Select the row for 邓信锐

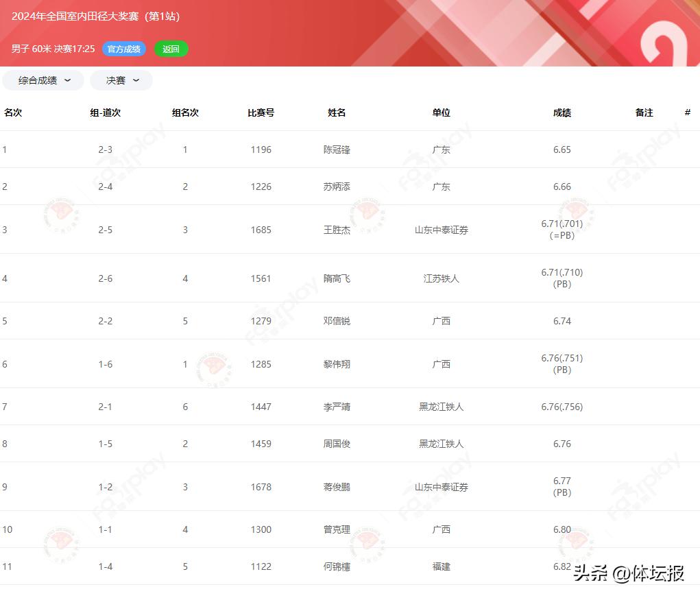point(337,321)
